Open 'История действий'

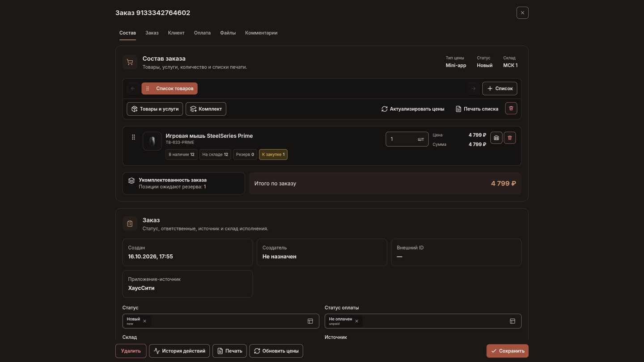179,351
